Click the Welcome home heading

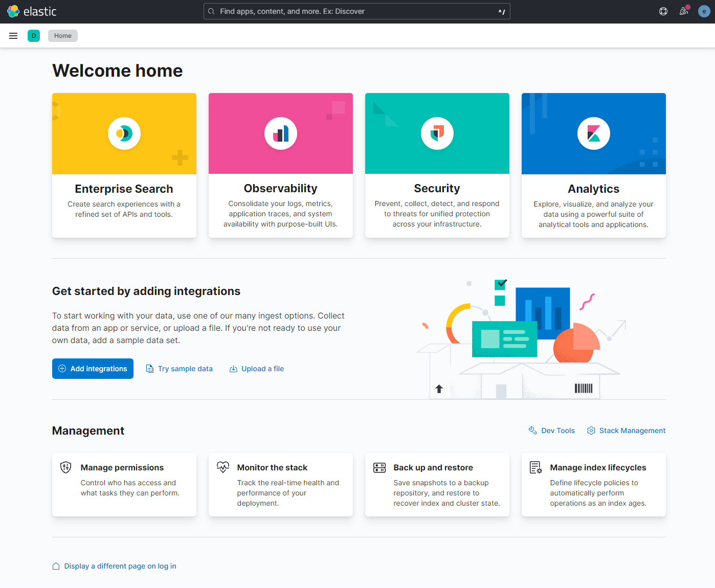point(118,71)
